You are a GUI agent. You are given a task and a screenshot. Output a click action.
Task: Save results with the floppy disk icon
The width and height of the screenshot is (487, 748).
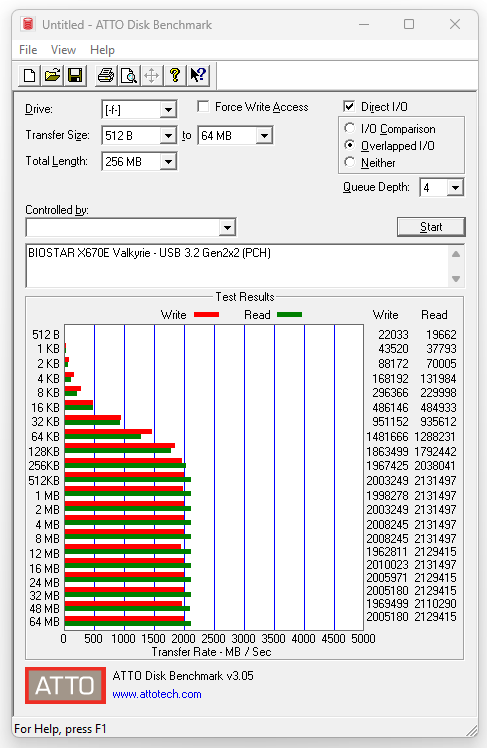pyautogui.click(x=75, y=75)
